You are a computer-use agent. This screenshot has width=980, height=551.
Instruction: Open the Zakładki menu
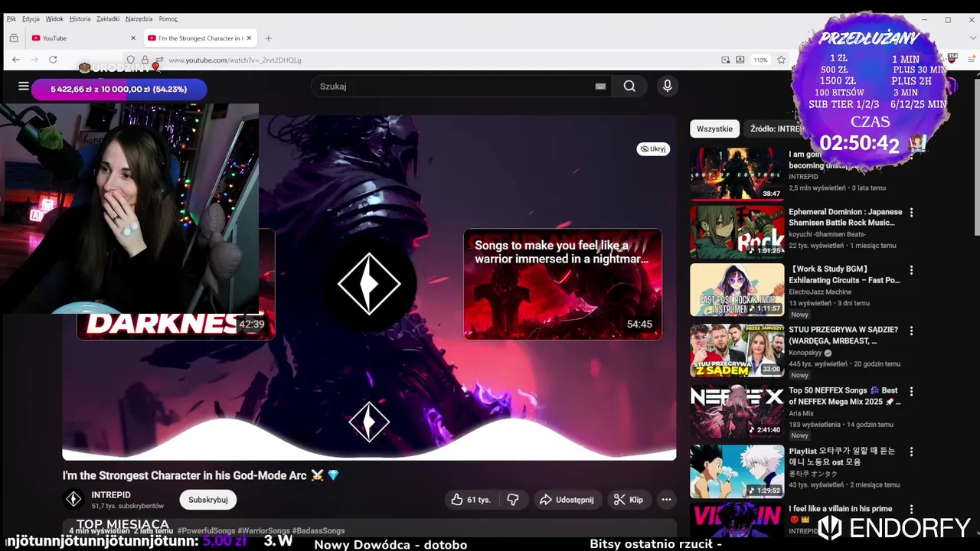(108, 19)
